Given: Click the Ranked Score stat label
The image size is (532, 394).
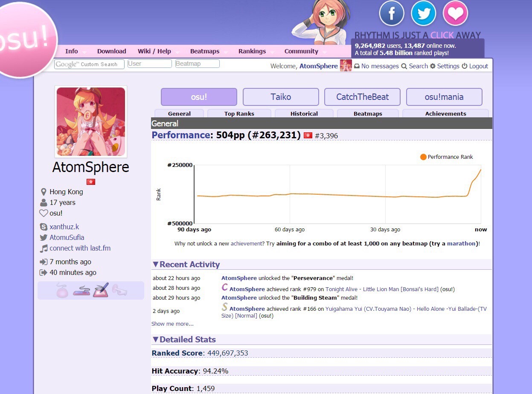Looking at the screenshot, I should (177, 353).
